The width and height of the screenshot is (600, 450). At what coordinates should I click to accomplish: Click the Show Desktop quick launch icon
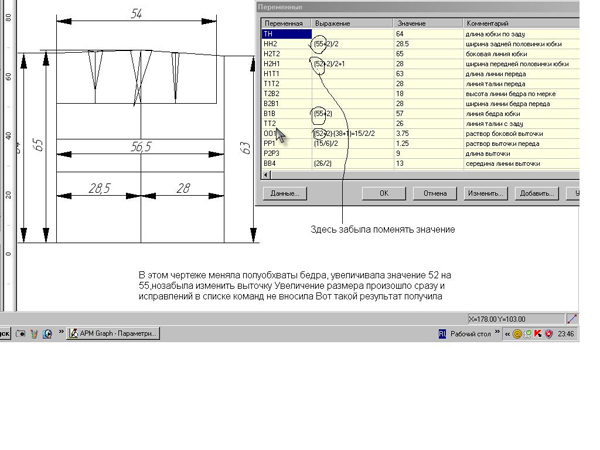pyautogui.click(x=21, y=334)
